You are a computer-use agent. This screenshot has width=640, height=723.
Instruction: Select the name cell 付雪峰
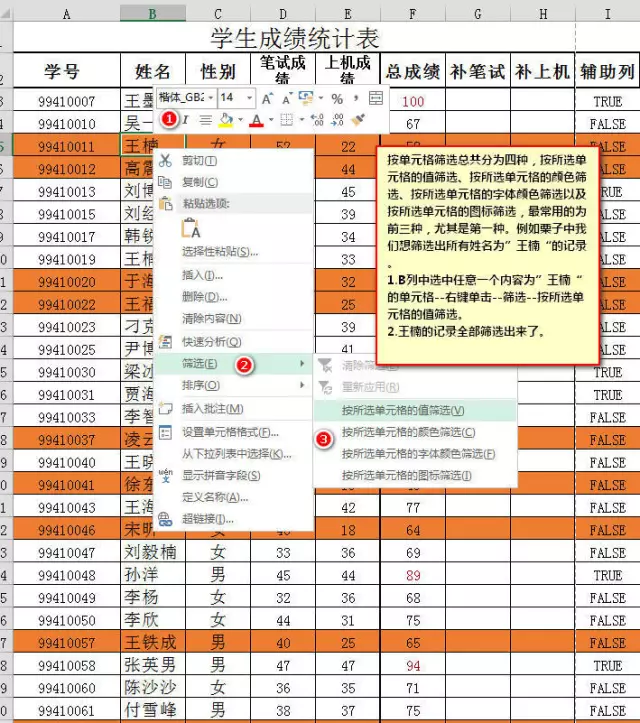pyautogui.click(x=153, y=710)
